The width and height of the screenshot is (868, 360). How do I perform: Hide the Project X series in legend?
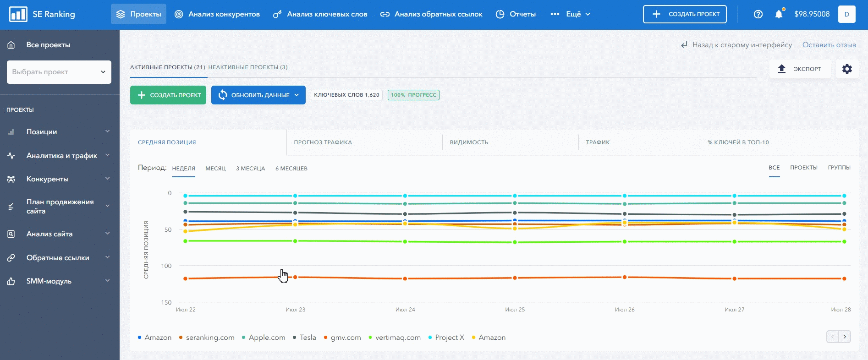(x=449, y=338)
